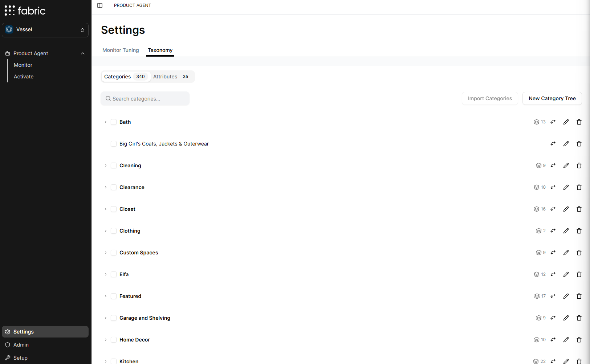Image resolution: width=590 pixels, height=364 pixels.
Task: Expand the Clearance category
Action: (x=106, y=187)
